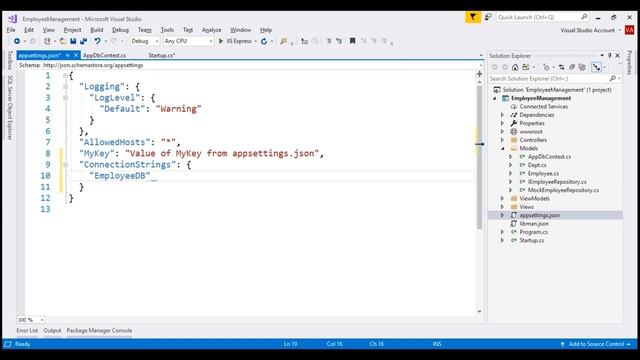Screen dimensions: 640x360
Task: Click the Show All Files icon
Action: pos(582,67)
